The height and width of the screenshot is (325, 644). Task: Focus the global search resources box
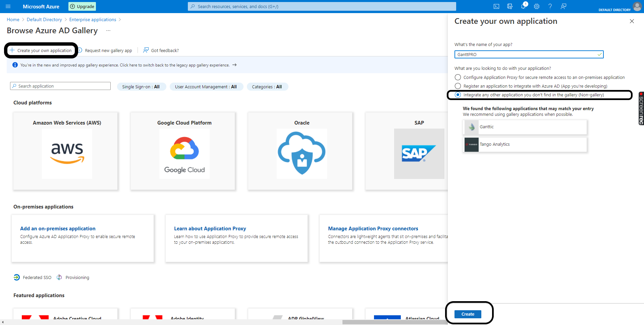[x=322, y=6]
